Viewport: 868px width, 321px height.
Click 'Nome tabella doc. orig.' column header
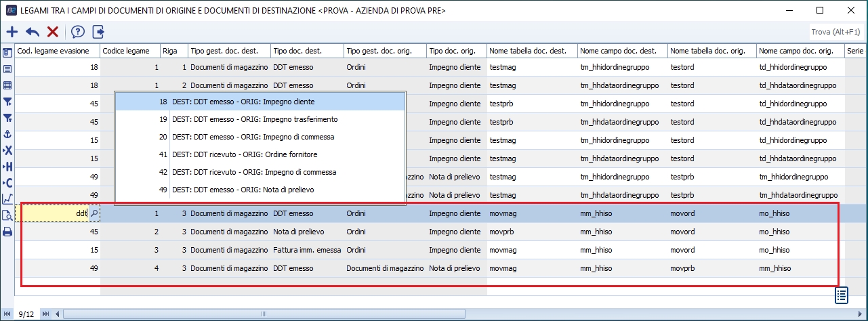point(711,51)
